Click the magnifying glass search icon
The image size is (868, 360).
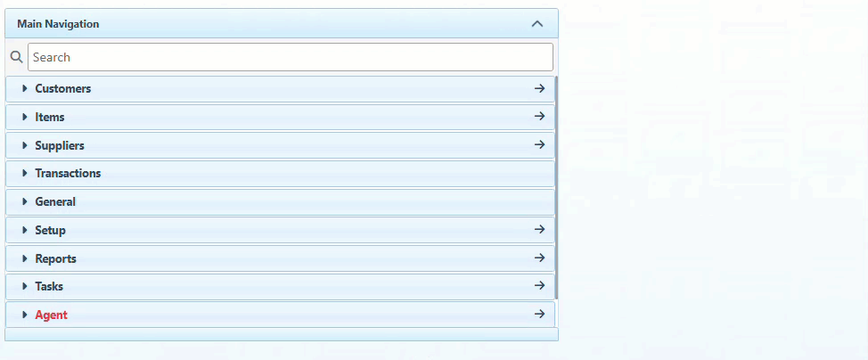16,57
